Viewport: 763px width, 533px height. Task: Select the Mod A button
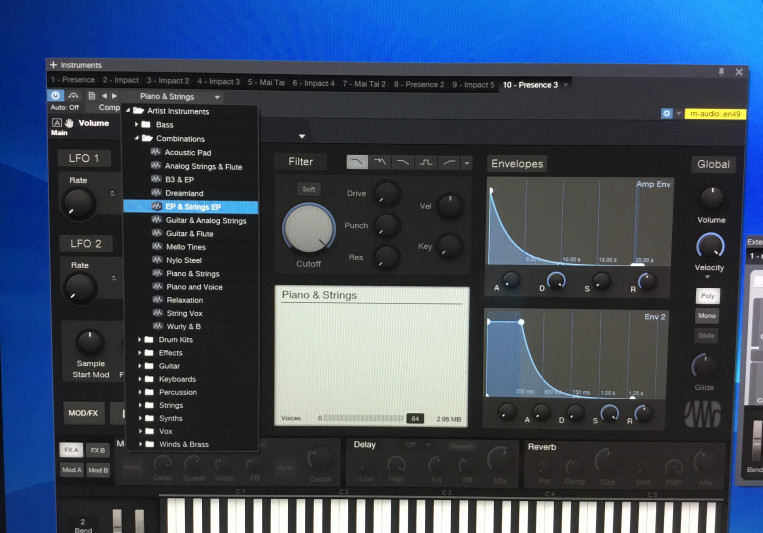[72, 470]
